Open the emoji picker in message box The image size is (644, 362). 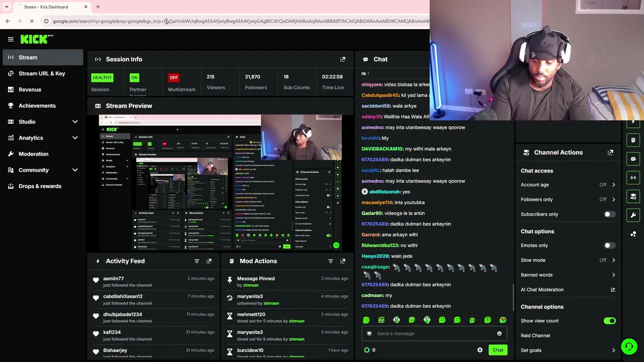tap(499, 333)
